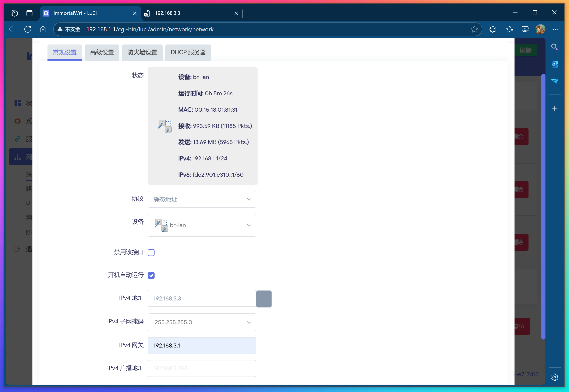Uncheck the 开机自动运行 checkbox

coord(151,275)
